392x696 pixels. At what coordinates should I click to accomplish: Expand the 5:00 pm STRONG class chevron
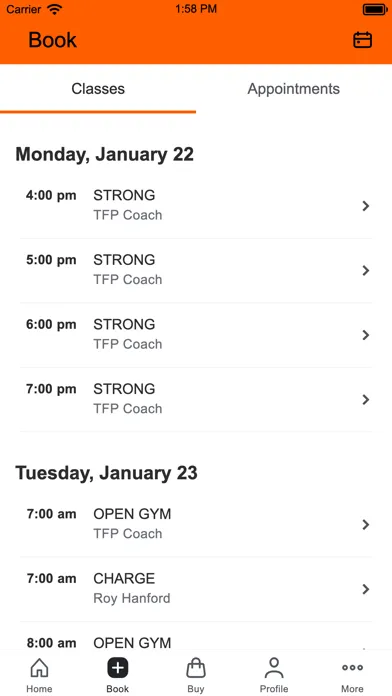point(365,270)
